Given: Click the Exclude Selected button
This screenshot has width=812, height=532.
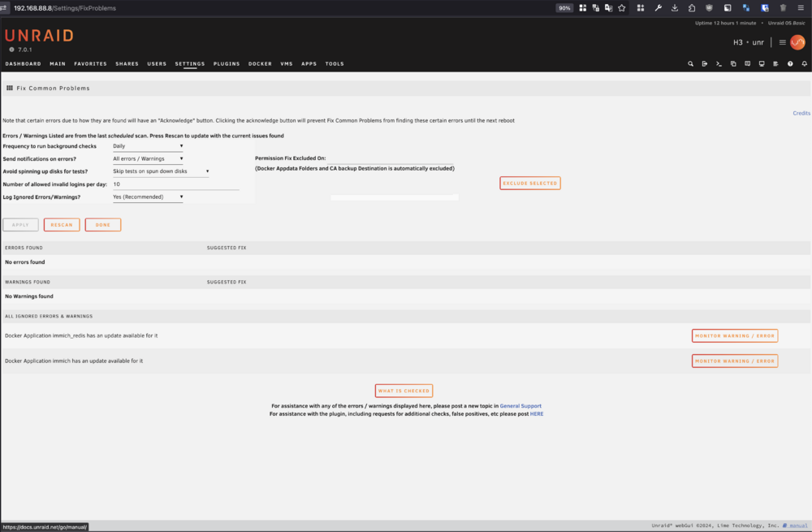Looking at the screenshot, I should click(529, 183).
